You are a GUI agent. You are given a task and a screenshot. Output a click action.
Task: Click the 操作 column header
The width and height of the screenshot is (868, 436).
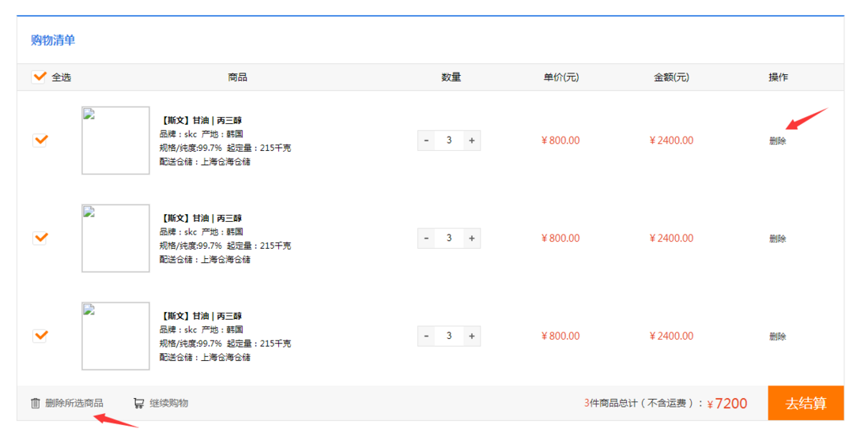tap(778, 77)
